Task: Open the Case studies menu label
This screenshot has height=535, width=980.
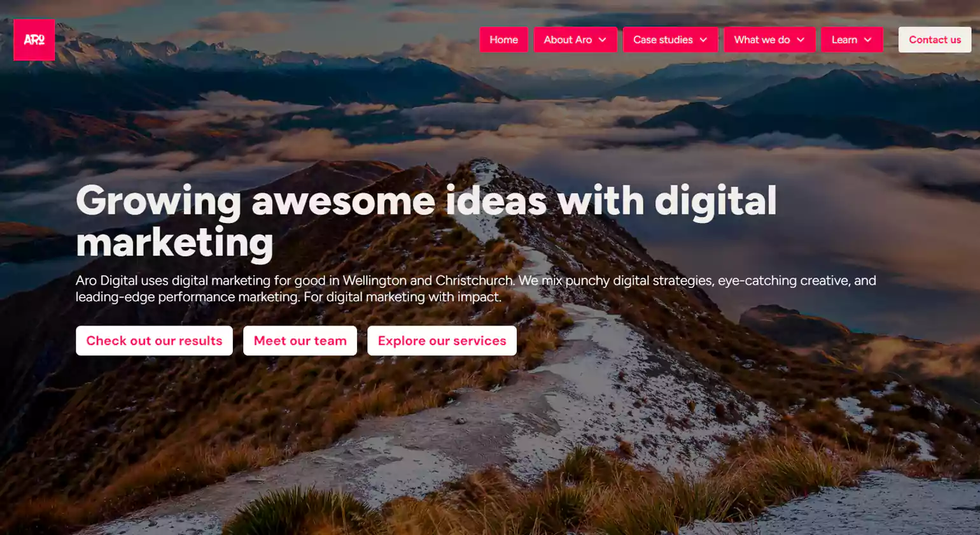Action: point(662,39)
